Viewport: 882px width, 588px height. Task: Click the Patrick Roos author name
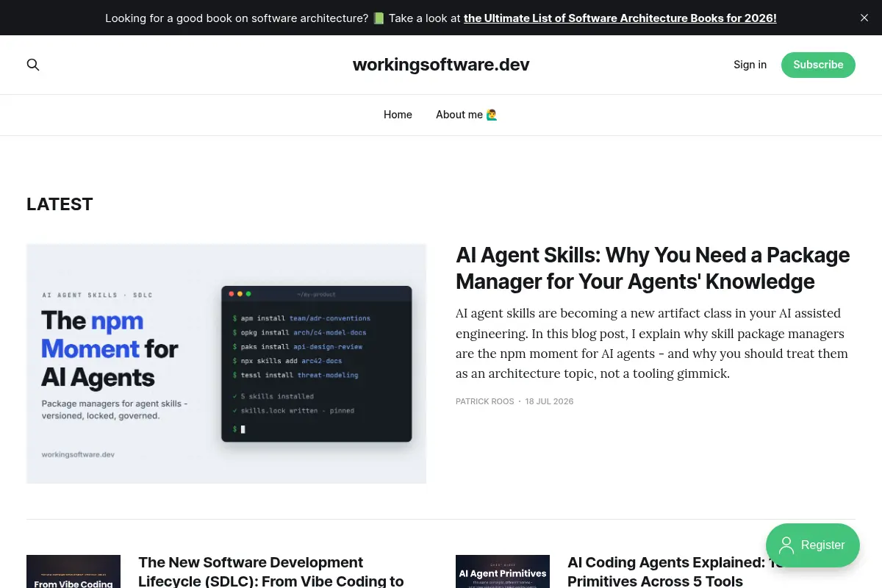485,401
